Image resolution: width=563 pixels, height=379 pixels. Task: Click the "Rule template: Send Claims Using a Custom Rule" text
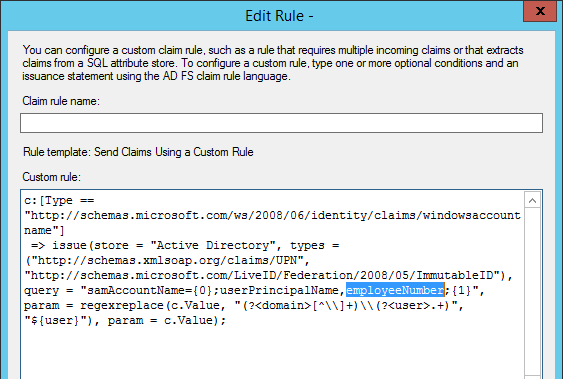[138, 152]
